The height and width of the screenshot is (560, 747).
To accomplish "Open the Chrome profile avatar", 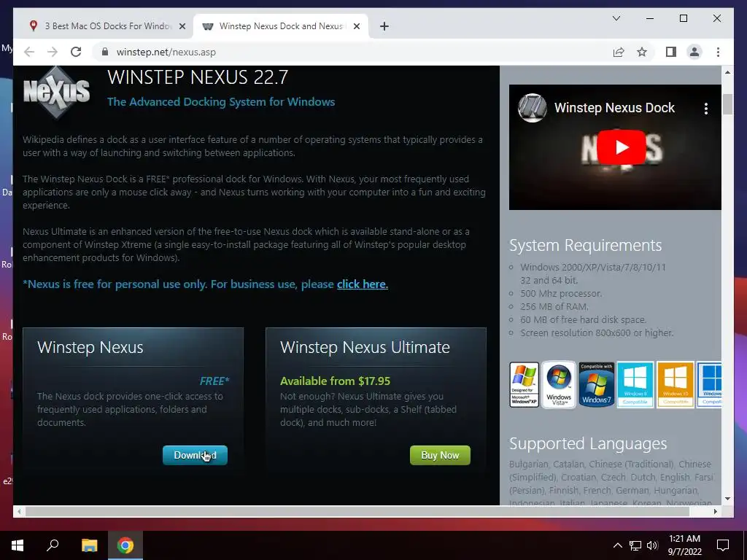I will tap(694, 52).
